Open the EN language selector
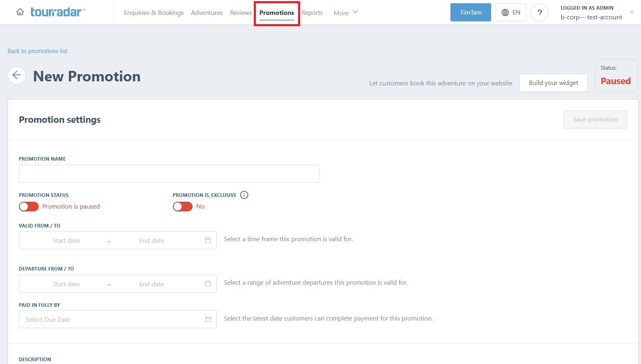The height and width of the screenshot is (364, 641). (510, 12)
